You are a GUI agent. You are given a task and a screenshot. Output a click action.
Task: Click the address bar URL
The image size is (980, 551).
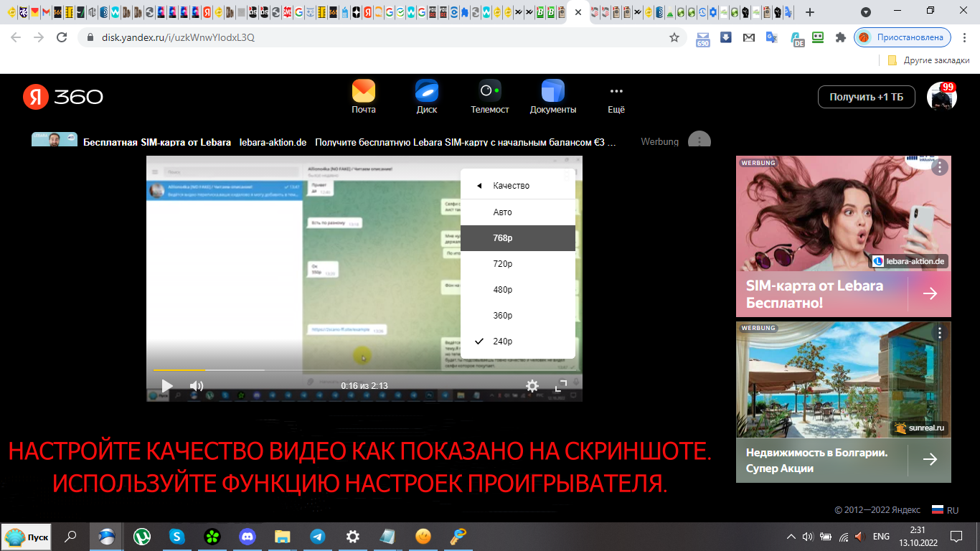click(178, 37)
